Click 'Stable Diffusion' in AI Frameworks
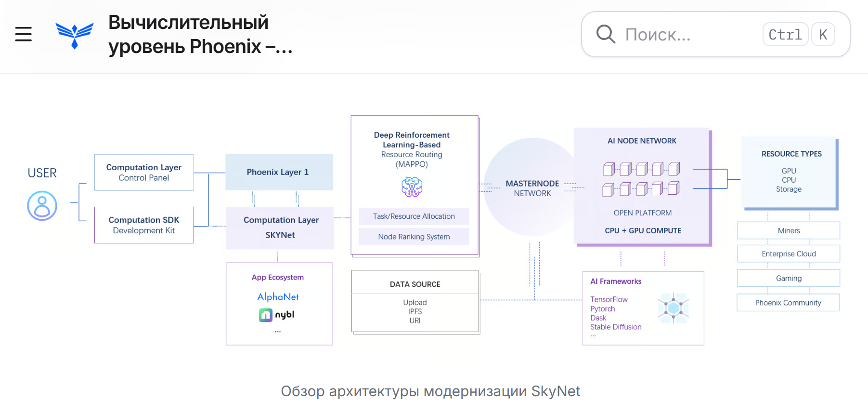 (x=616, y=327)
